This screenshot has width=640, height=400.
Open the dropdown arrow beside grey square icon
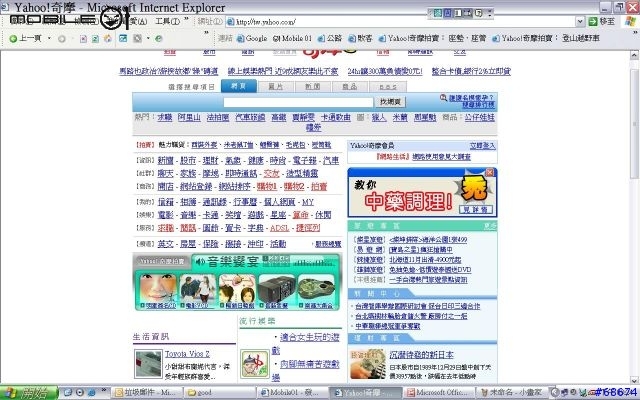[148, 38]
